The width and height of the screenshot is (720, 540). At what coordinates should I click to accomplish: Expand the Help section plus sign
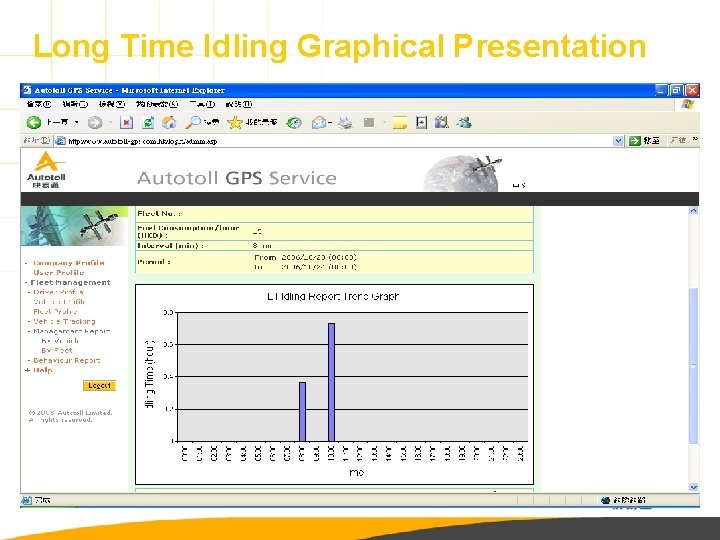pos(28,370)
